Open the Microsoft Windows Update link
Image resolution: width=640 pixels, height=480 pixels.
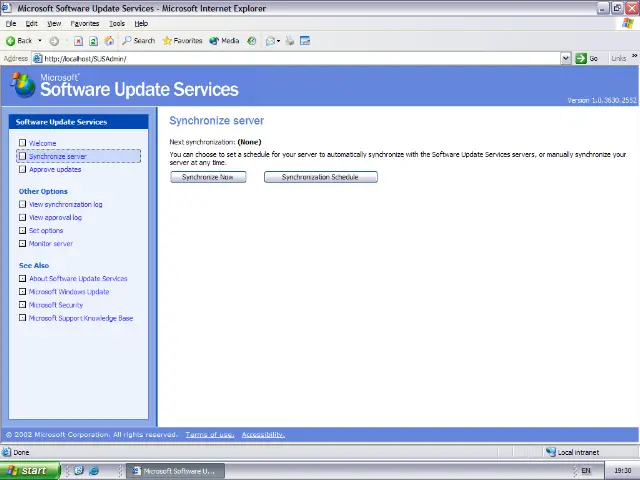[x=69, y=292]
